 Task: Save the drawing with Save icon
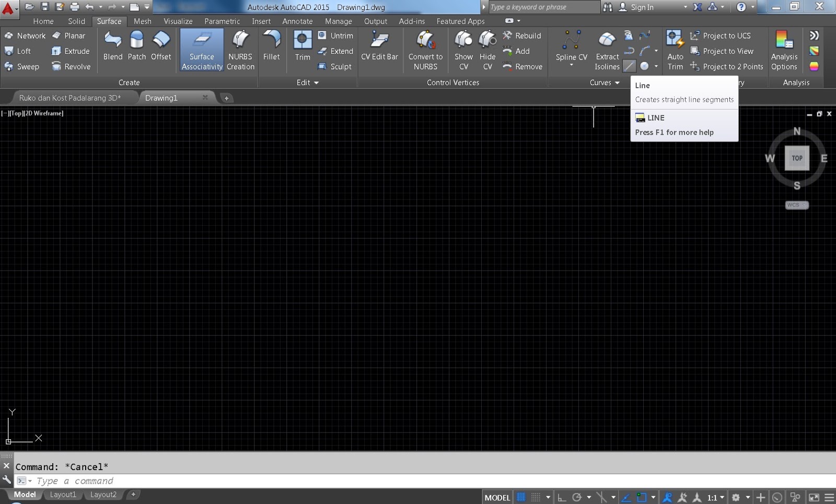pyautogui.click(x=44, y=7)
